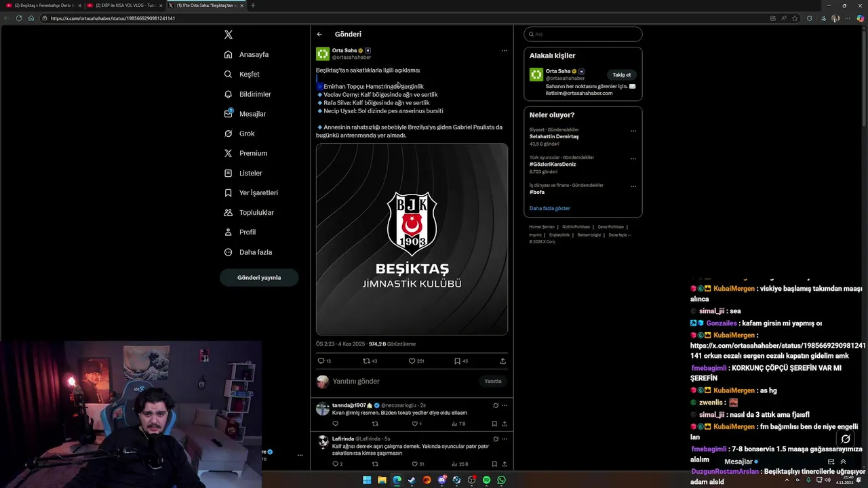The height and width of the screenshot is (488, 868).
Task: Click back arrow next to Gönderi
Action: (x=319, y=35)
